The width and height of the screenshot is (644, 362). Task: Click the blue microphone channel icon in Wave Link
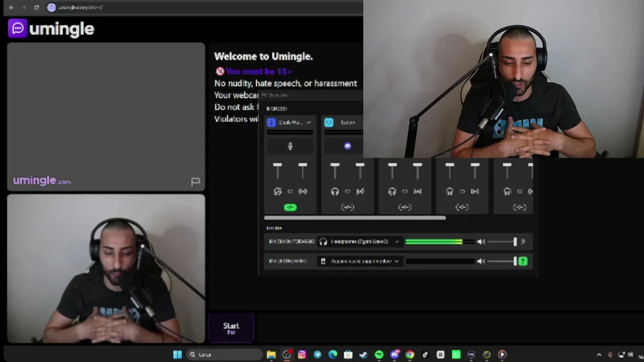(271, 122)
